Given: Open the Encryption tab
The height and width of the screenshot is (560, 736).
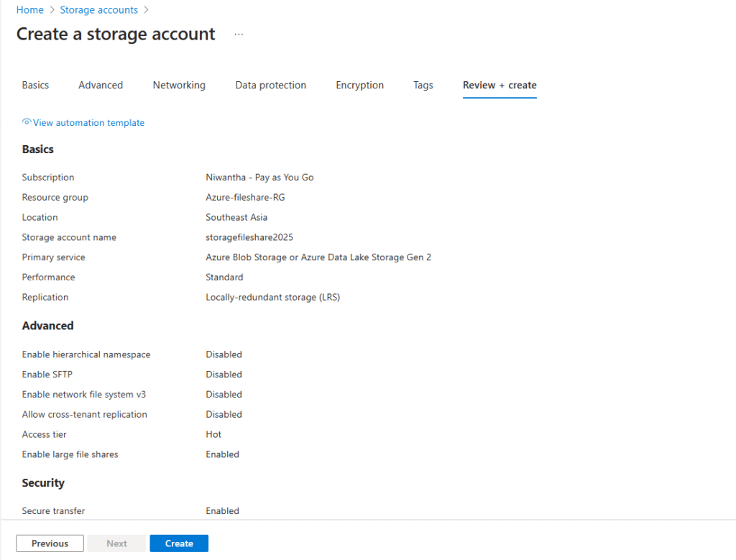Looking at the screenshot, I should pos(359,85).
